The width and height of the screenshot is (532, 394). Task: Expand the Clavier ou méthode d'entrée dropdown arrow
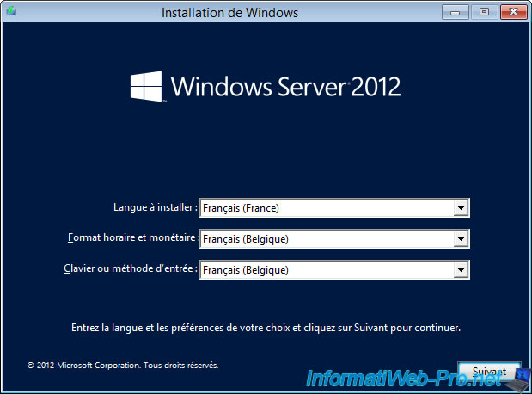[x=461, y=270]
